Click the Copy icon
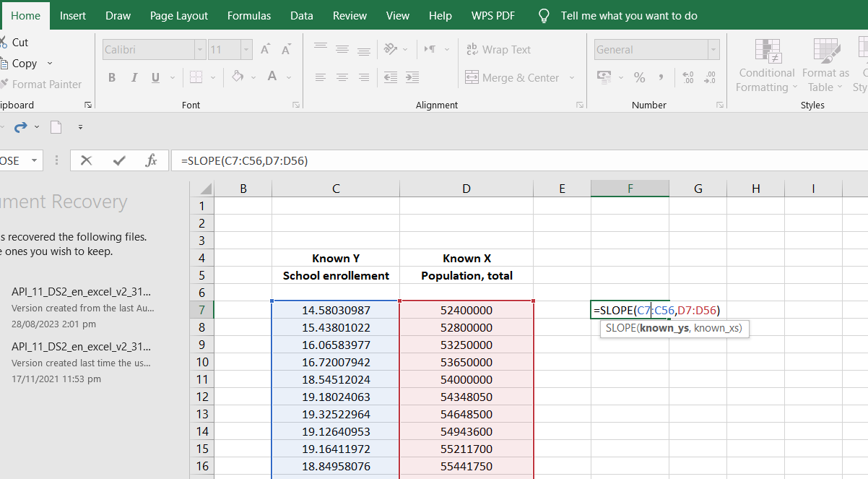This screenshot has height=479, width=868. coord(4,64)
